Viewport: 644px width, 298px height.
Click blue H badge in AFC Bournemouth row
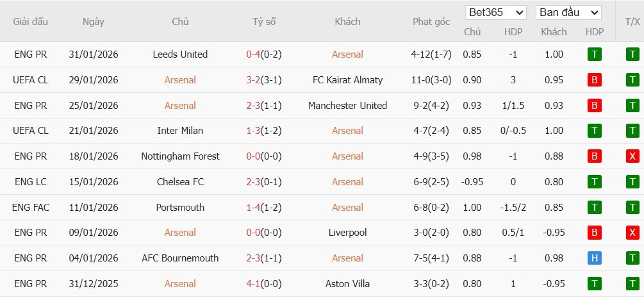pos(594,258)
